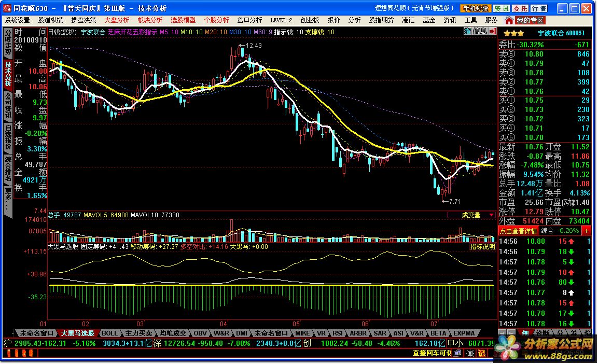The height and width of the screenshot is (364, 598).
Task: Click the fullscreen icon beside 记 in status bar
Action: [470, 353]
